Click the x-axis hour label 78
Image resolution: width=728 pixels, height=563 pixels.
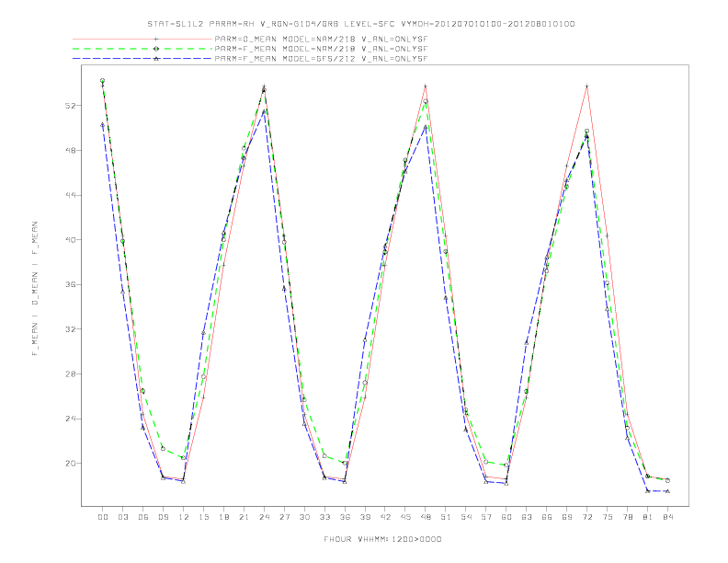(x=628, y=517)
